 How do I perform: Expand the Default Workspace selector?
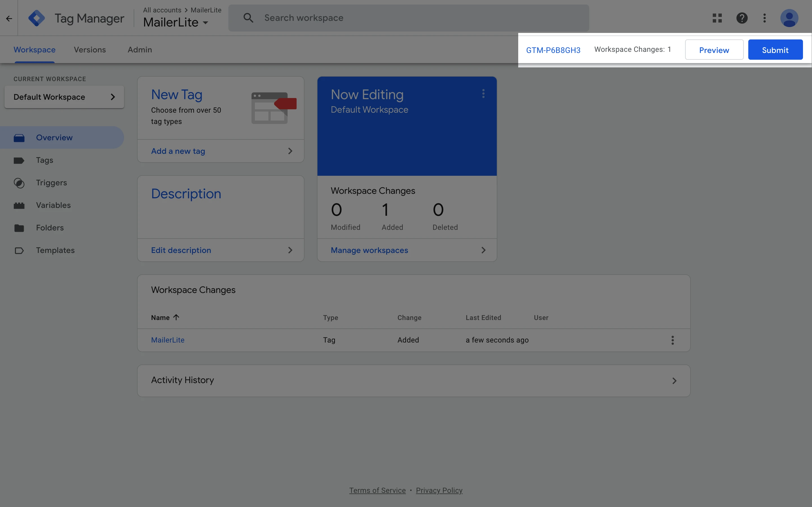coord(64,97)
